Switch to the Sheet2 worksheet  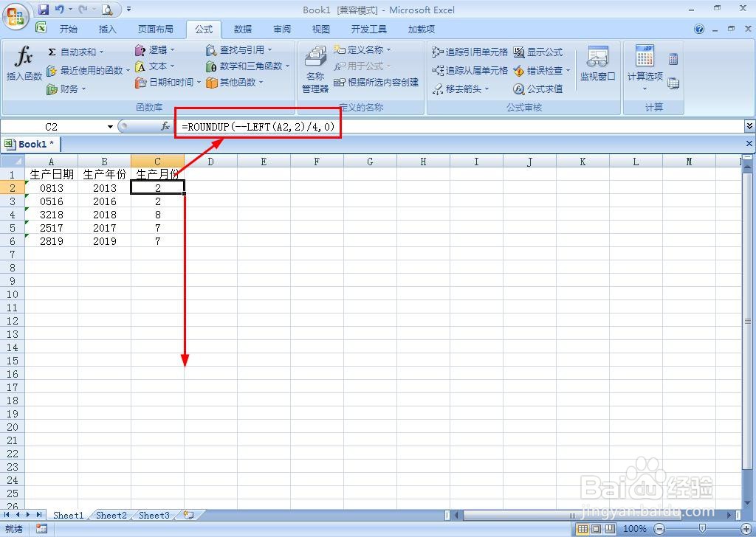[x=110, y=516]
